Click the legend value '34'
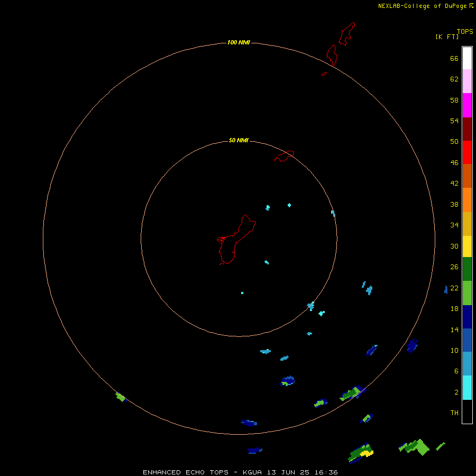This screenshot has height=476, width=476. tap(454, 225)
